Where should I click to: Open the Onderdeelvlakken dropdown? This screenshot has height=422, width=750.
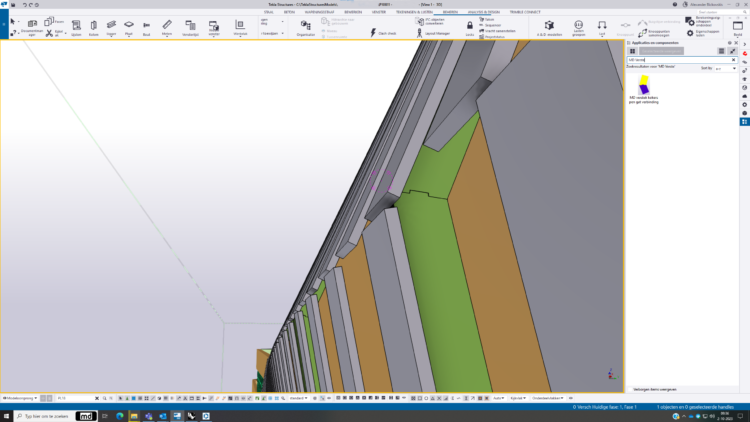tap(548, 398)
